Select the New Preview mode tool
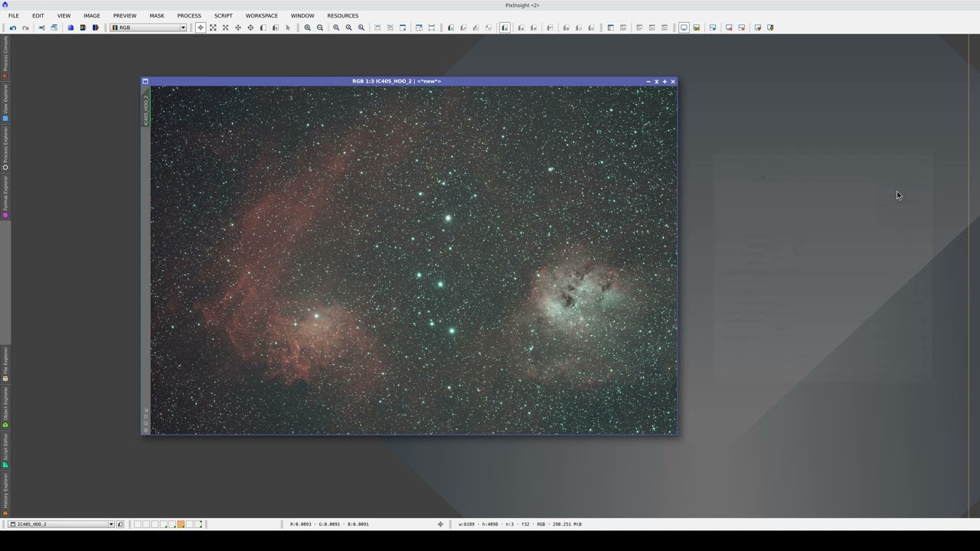This screenshot has height=551, width=980. (263, 28)
